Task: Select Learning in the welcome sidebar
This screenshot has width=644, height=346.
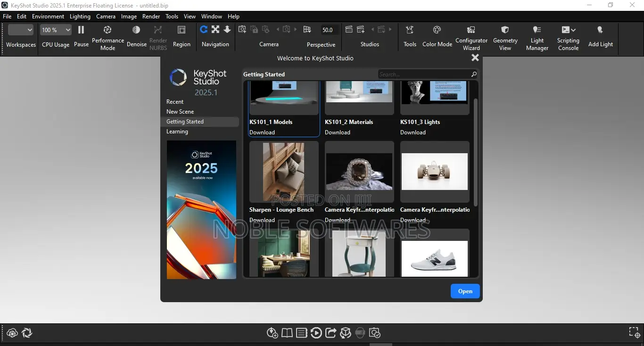Action: pyautogui.click(x=177, y=132)
